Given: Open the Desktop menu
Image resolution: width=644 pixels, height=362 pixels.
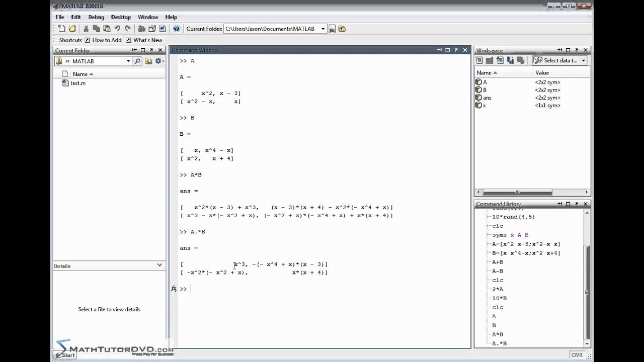Looking at the screenshot, I should pos(121,17).
